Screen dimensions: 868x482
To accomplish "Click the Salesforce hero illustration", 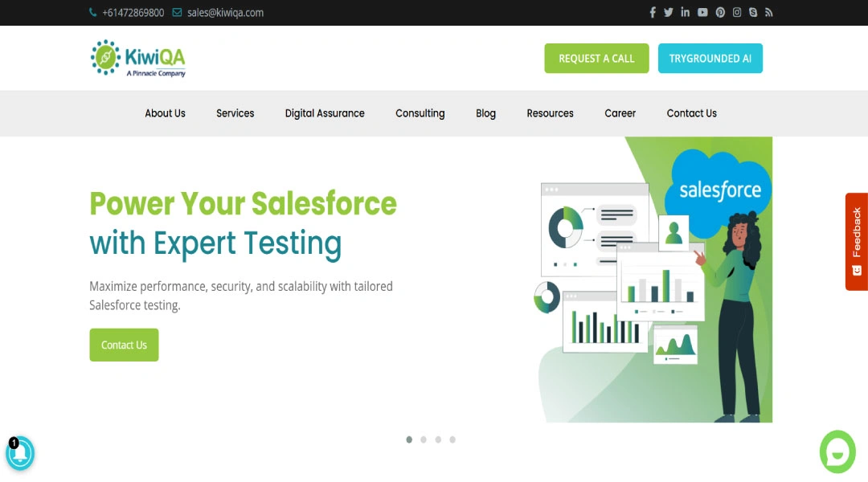I will click(653, 280).
